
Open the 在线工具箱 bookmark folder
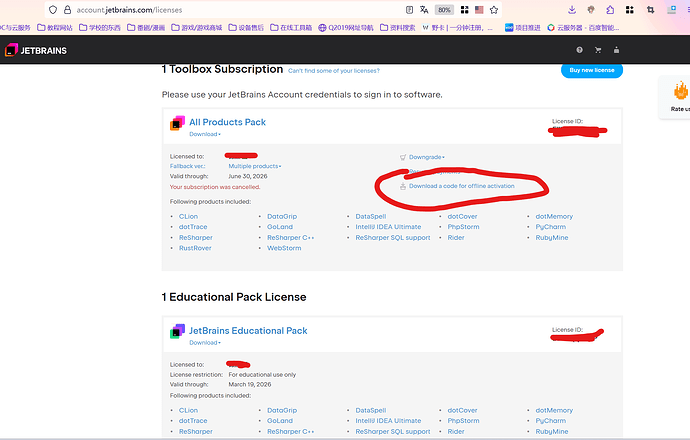click(291, 28)
